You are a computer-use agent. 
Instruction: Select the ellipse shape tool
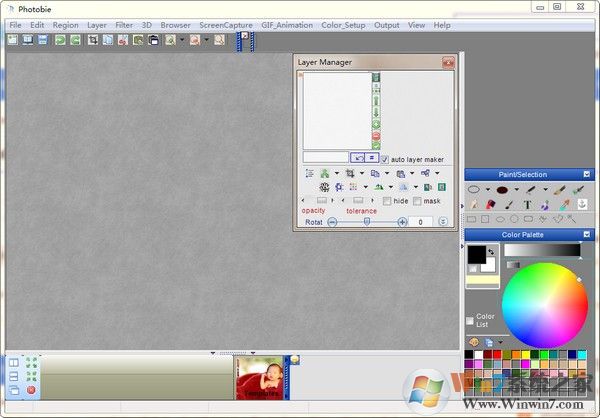[x=474, y=188]
